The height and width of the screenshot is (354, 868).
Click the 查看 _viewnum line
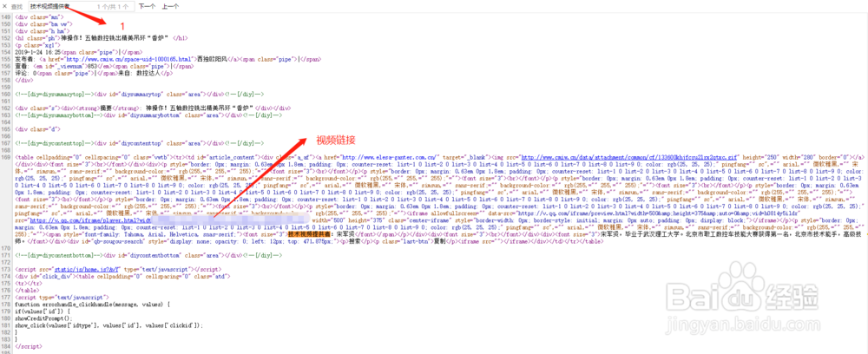coord(105,66)
